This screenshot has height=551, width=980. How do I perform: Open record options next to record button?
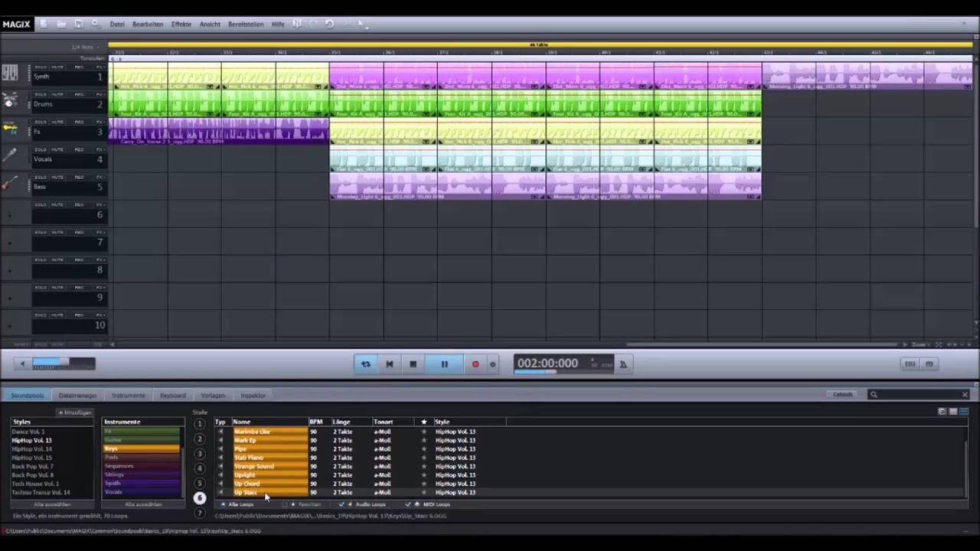pos(492,364)
